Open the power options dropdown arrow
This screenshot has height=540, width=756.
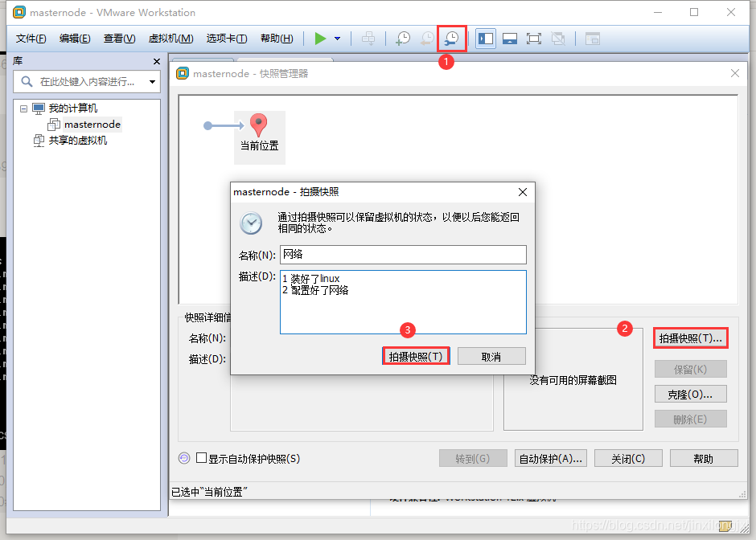click(338, 39)
